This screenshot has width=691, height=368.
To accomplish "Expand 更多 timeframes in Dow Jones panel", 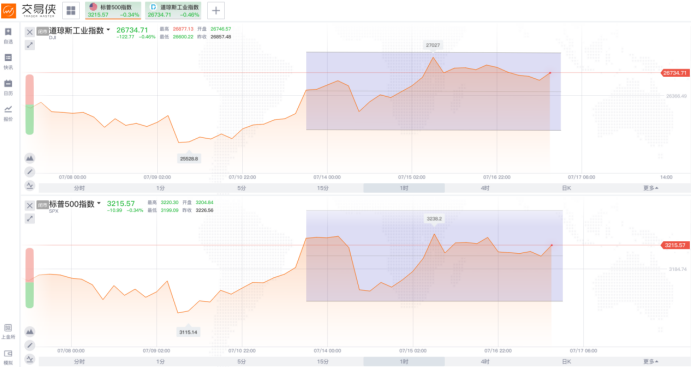I will pos(650,188).
